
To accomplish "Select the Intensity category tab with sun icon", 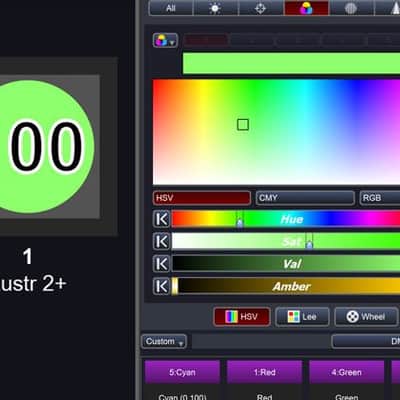I will pyautogui.click(x=216, y=8).
